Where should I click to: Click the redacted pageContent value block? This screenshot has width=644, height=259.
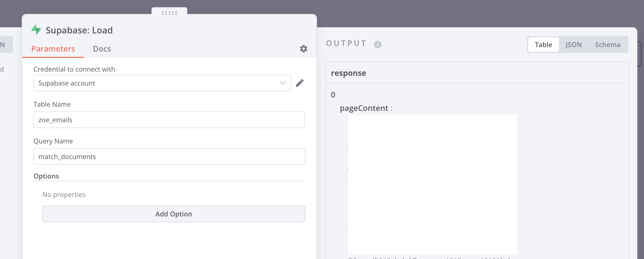[432, 184]
